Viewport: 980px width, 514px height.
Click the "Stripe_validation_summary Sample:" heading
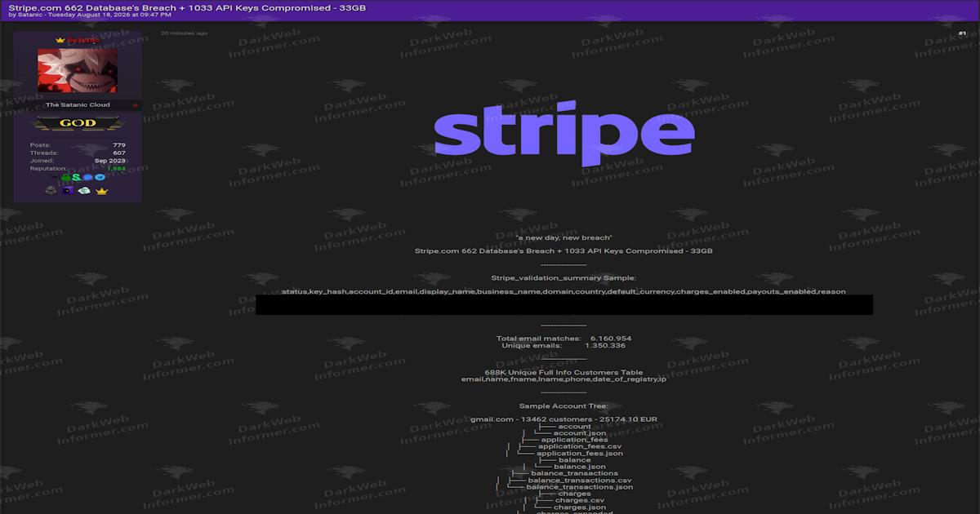563,278
